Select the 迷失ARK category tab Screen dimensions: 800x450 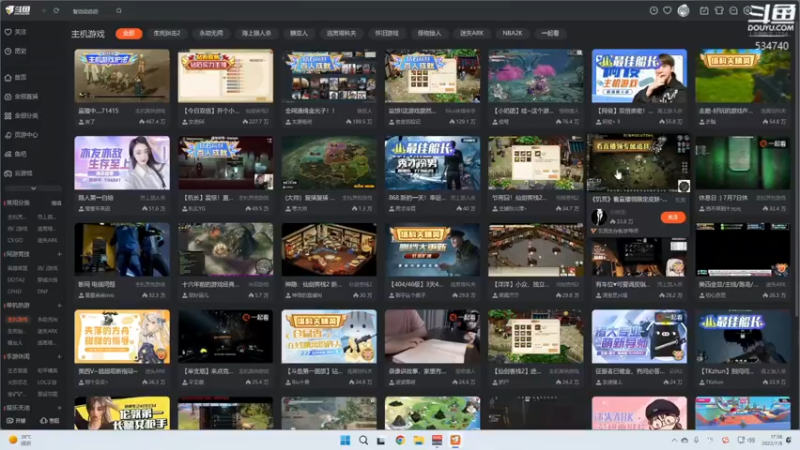coord(471,33)
